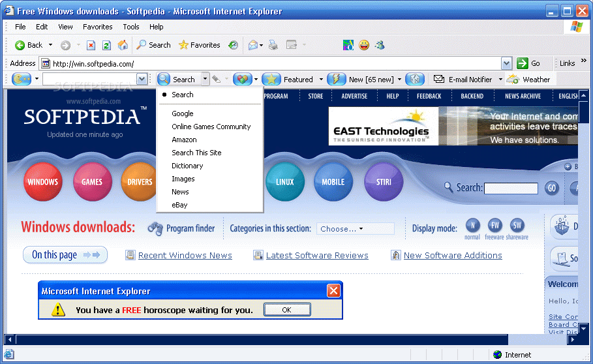Open the New Software Additions link

tap(453, 255)
